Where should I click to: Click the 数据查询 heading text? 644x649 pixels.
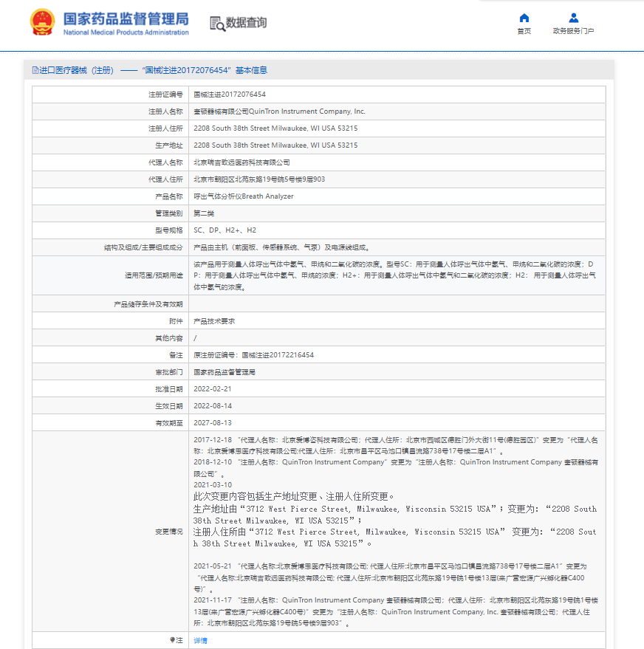coord(246,23)
